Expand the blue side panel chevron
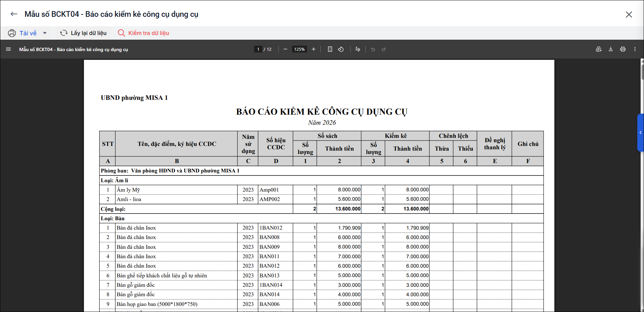This screenshot has height=312, width=644. pyautogui.click(x=641, y=132)
